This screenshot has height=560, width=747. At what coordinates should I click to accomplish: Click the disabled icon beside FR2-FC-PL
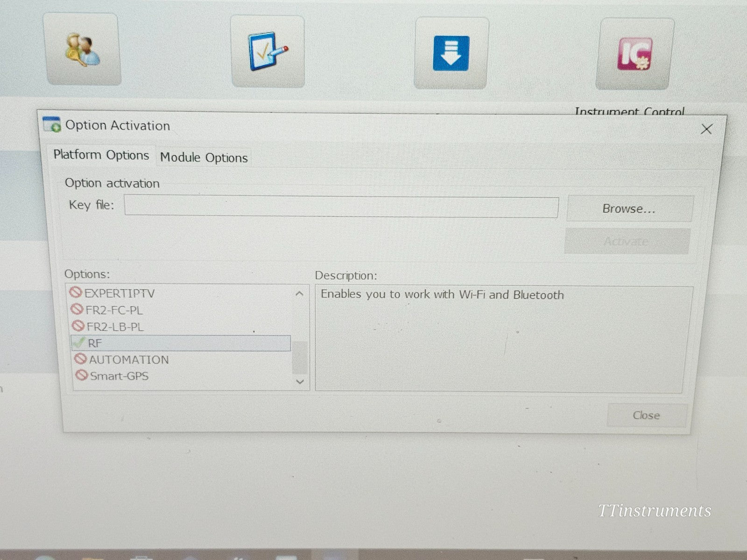pyautogui.click(x=77, y=309)
